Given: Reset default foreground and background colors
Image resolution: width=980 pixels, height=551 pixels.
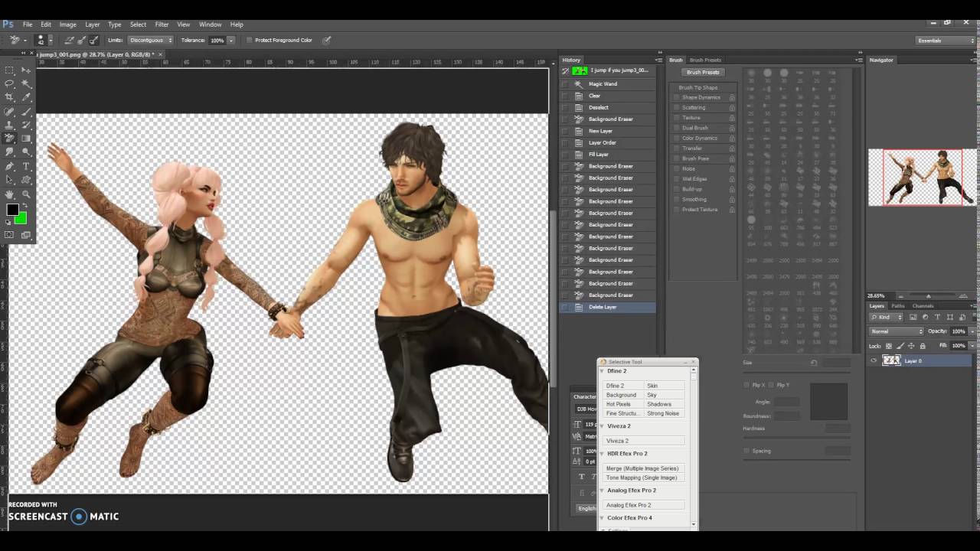Looking at the screenshot, I should (8, 223).
